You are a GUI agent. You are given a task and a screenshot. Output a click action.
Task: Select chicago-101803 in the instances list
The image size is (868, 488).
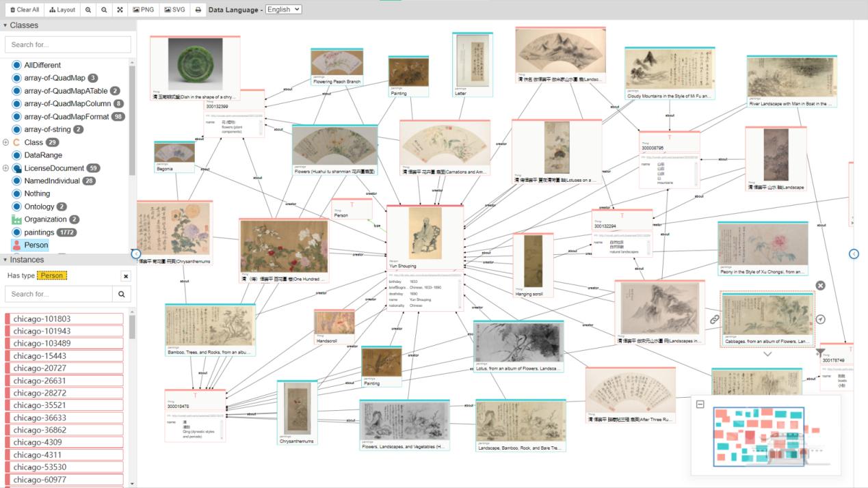pyautogui.click(x=64, y=318)
